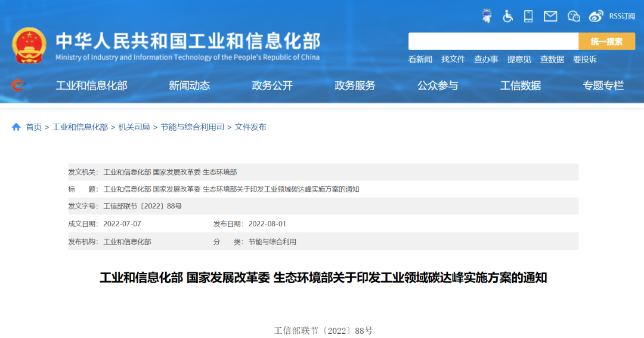Screen dimensions: 644x338
Task: Click the 发文字号 value 工信部联节〔2022〕88号 in table
Action: click(143, 206)
